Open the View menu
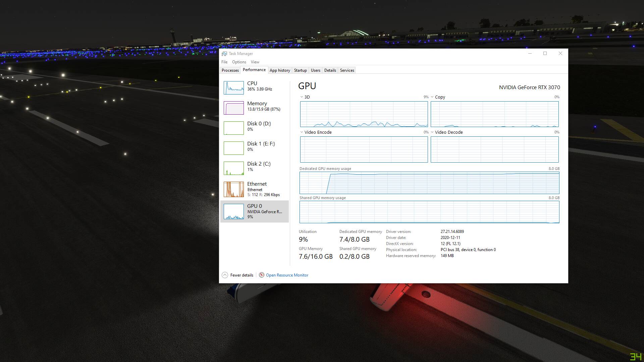The height and width of the screenshot is (362, 644). click(255, 62)
